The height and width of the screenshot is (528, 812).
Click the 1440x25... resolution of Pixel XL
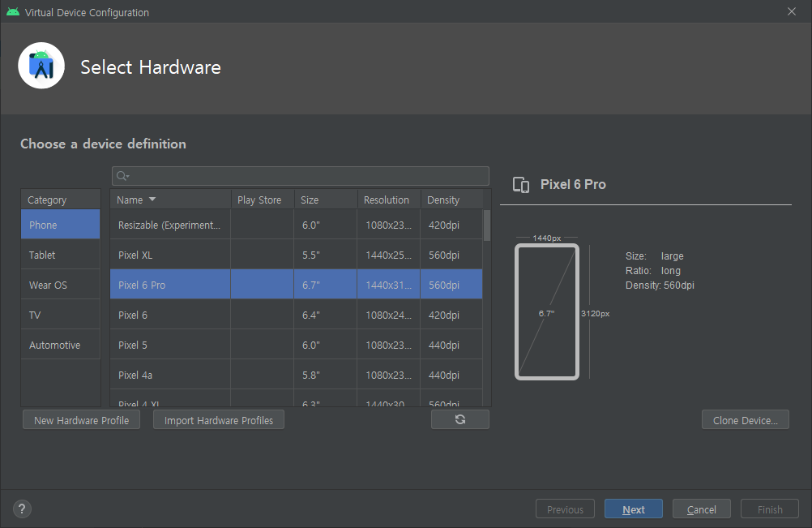pos(389,255)
